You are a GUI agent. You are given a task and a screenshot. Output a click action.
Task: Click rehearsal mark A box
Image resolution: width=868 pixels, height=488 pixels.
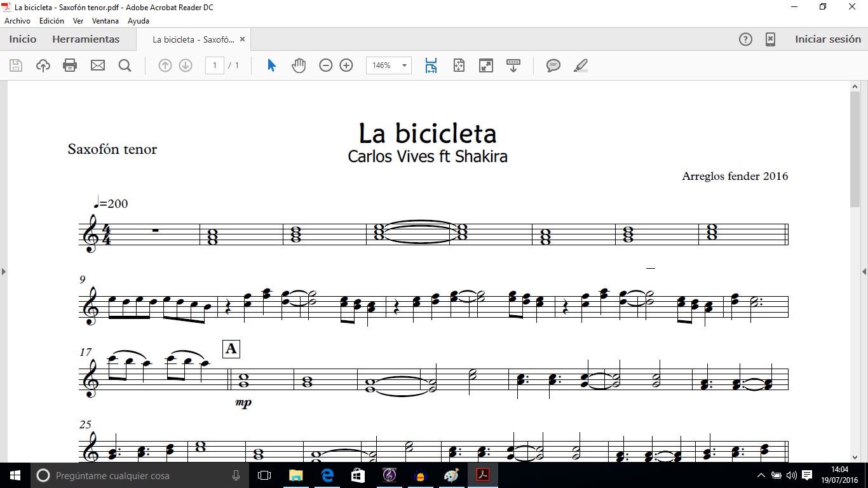click(x=231, y=349)
